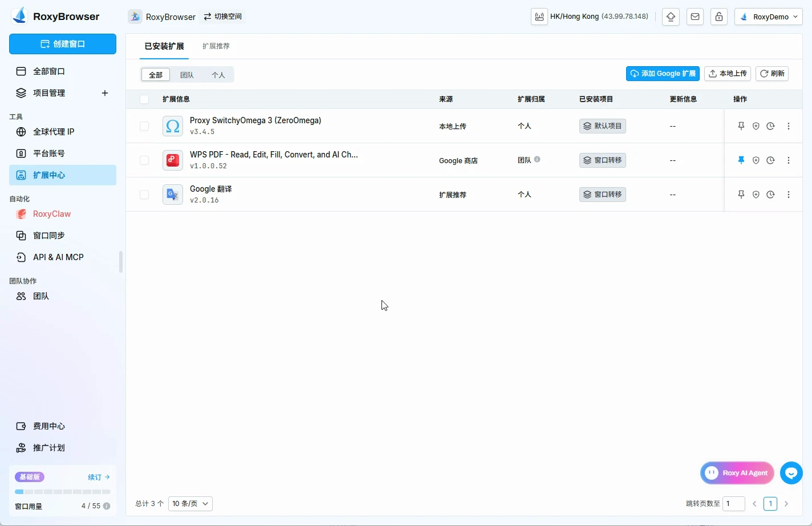Open the blue chat support bubble
Viewport: 812px width, 526px height.
click(791, 473)
